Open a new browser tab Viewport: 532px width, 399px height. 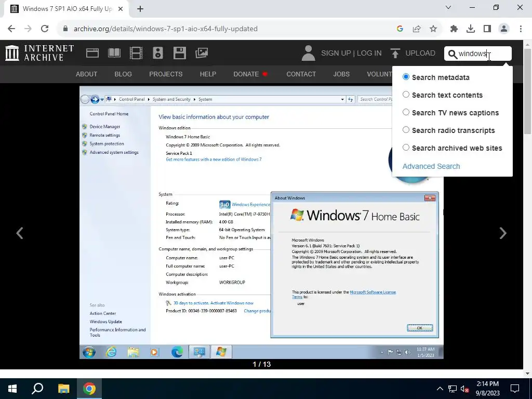140,9
